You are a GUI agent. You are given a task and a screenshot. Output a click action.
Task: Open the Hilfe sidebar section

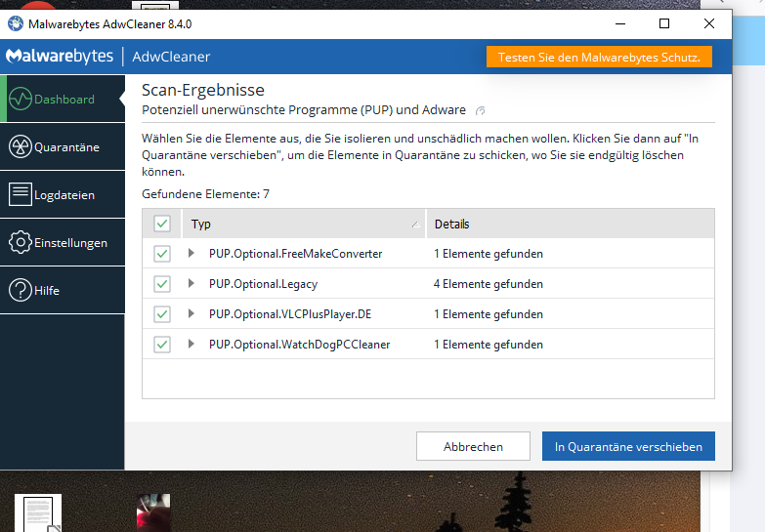pyautogui.click(x=63, y=290)
